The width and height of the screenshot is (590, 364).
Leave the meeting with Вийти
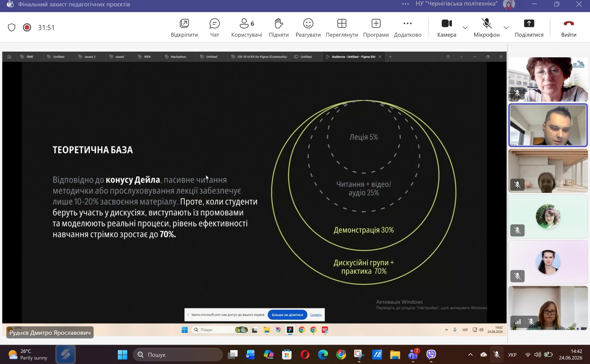coord(569,28)
